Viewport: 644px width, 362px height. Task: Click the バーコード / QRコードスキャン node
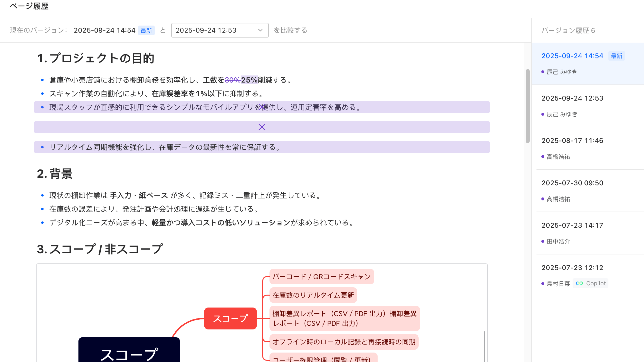[321, 276]
